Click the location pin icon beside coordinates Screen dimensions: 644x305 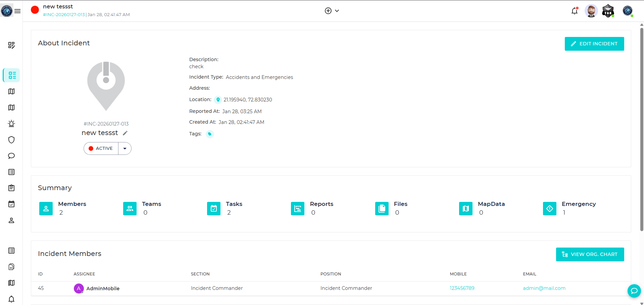coord(218,100)
